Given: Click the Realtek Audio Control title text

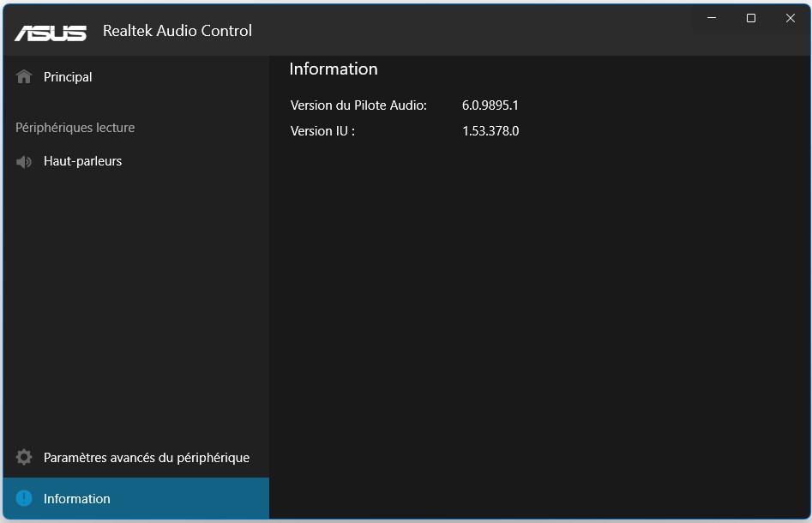Looking at the screenshot, I should click(177, 31).
